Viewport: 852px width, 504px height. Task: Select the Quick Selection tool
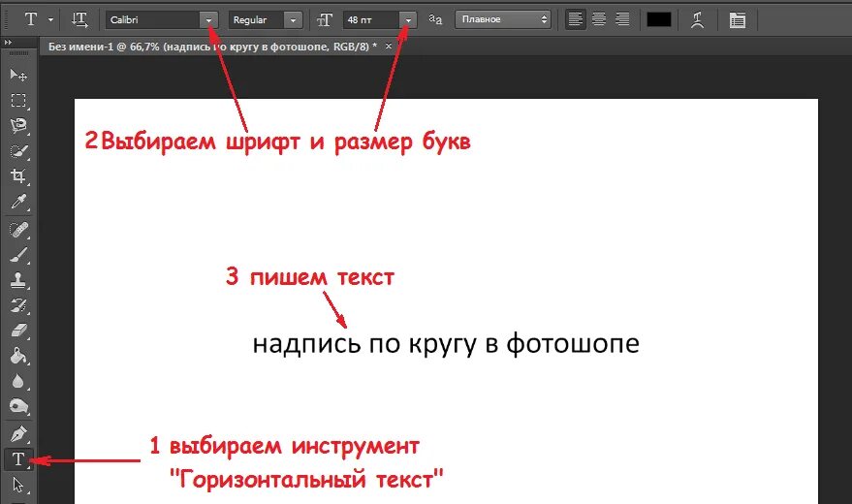(18, 151)
